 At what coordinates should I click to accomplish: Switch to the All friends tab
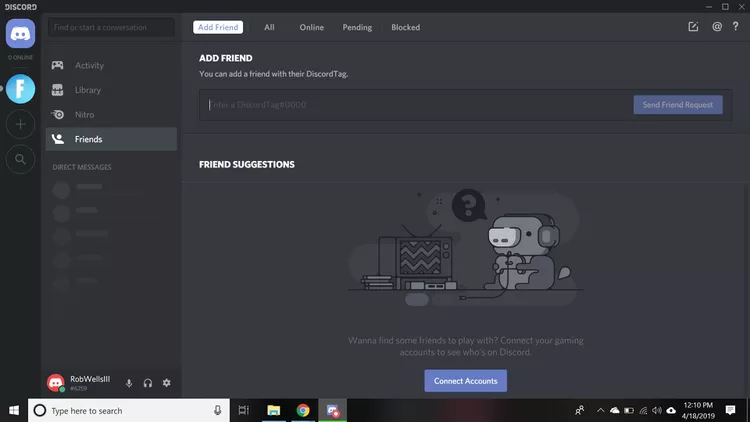[269, 27]
